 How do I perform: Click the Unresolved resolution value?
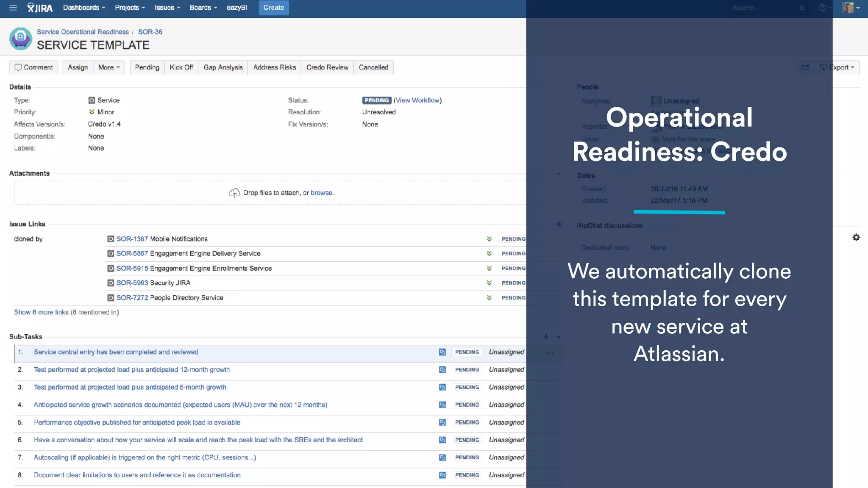[379, 112]
